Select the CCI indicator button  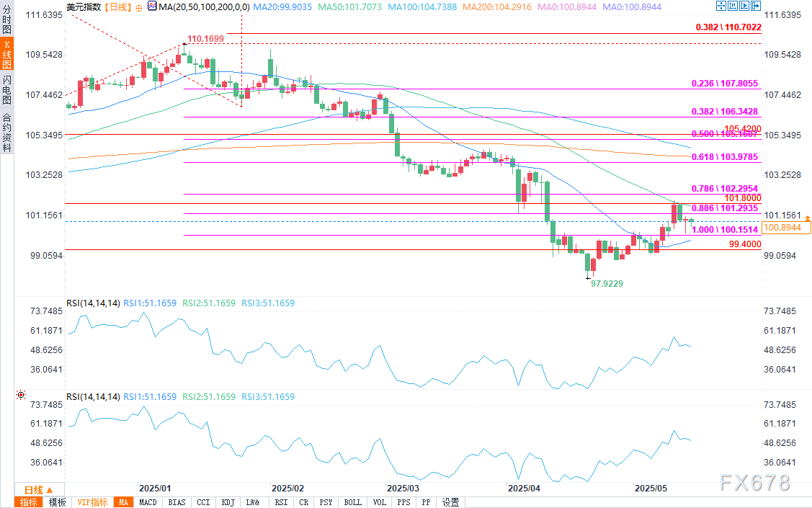(203, 502)
